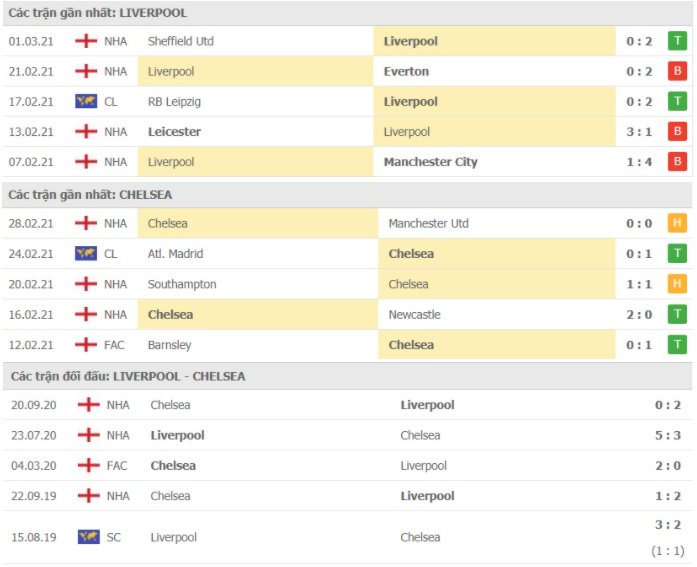Click the world map icon beside 15.08.19 match
Viewport: 697px width, 567px height.
88,537
